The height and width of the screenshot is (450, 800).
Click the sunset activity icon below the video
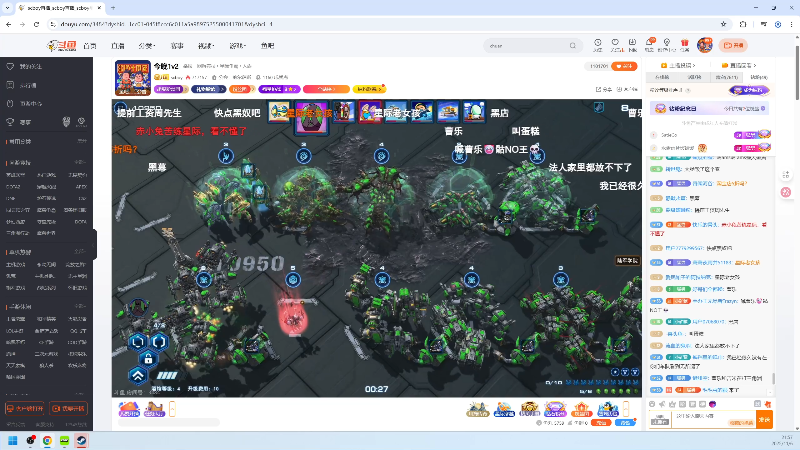click(x=129, y=409)
